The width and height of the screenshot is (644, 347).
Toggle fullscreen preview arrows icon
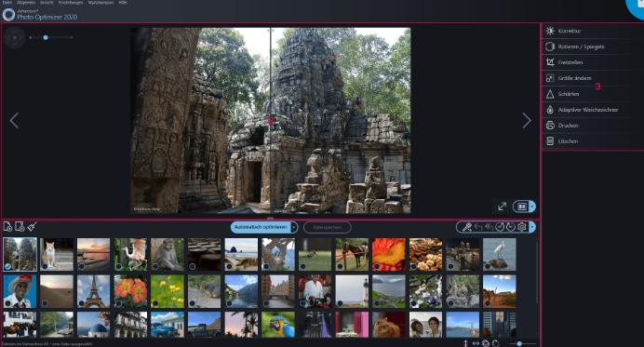[x=502, y=207]
